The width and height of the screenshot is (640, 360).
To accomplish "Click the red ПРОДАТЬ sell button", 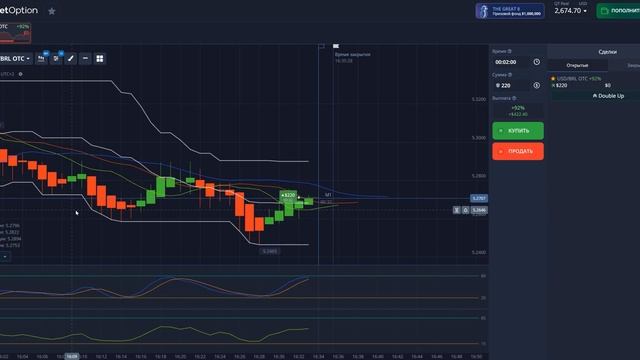I will click(x=518, y=151).
